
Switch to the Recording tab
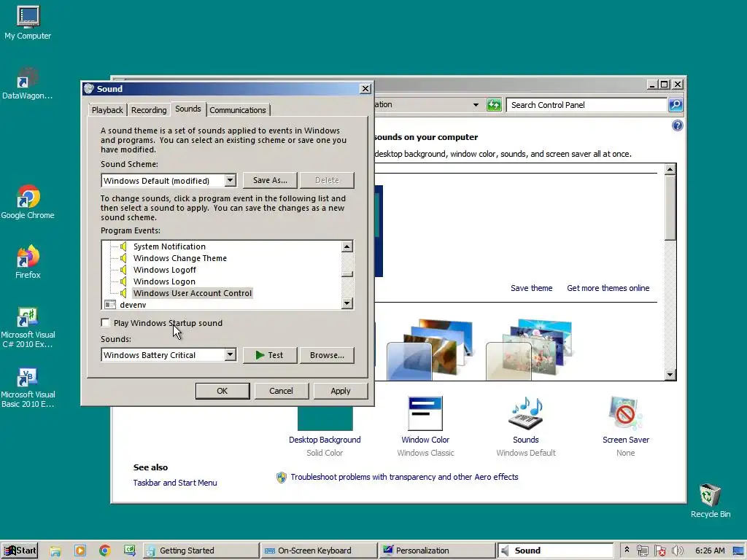(x=149, y=110)
